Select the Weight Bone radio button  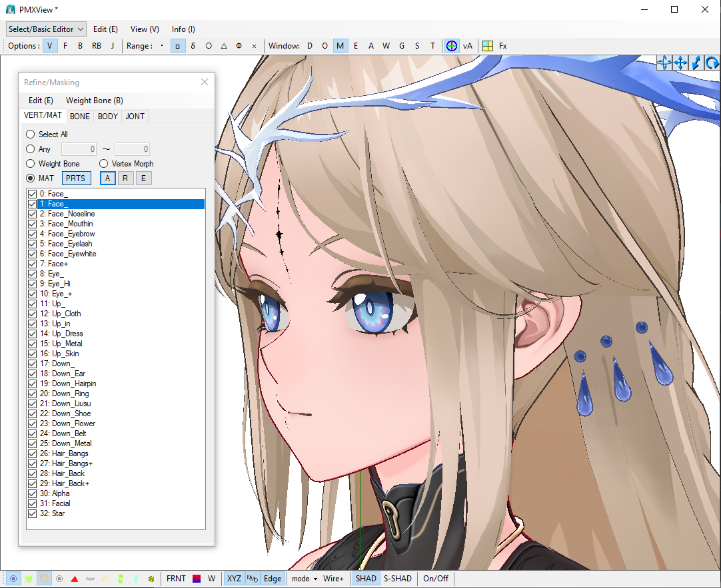31,164
